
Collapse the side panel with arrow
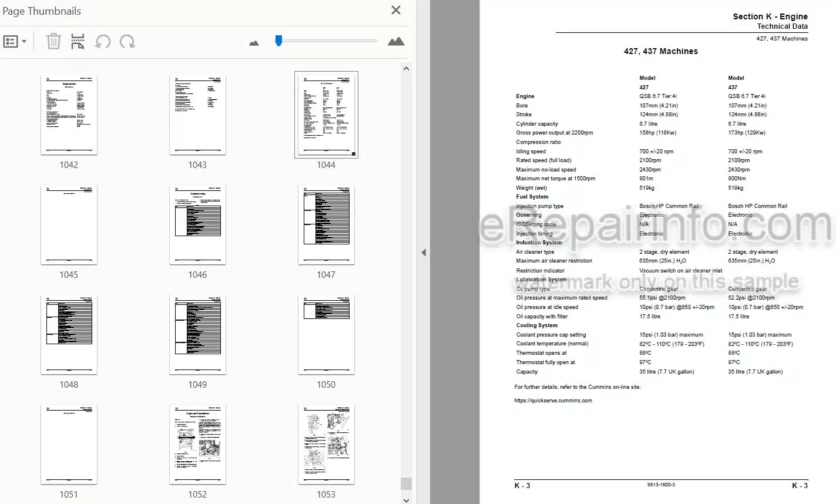pos(424,253)
